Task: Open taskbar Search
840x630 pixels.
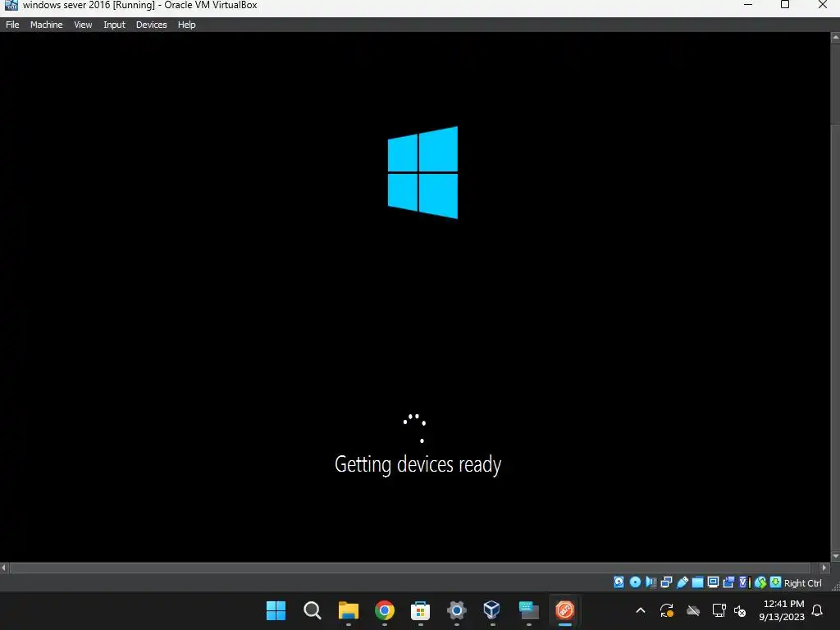Action: tap(312, 610)
